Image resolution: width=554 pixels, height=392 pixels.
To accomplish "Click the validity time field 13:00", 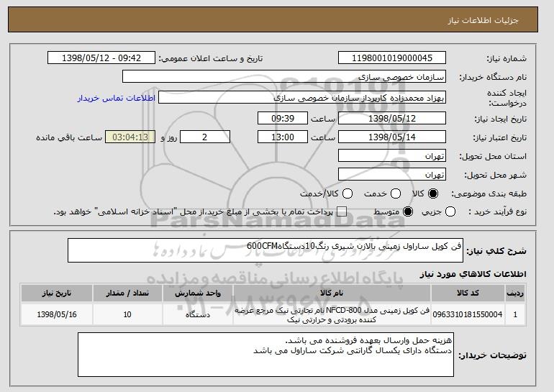I will coord(283,137).
